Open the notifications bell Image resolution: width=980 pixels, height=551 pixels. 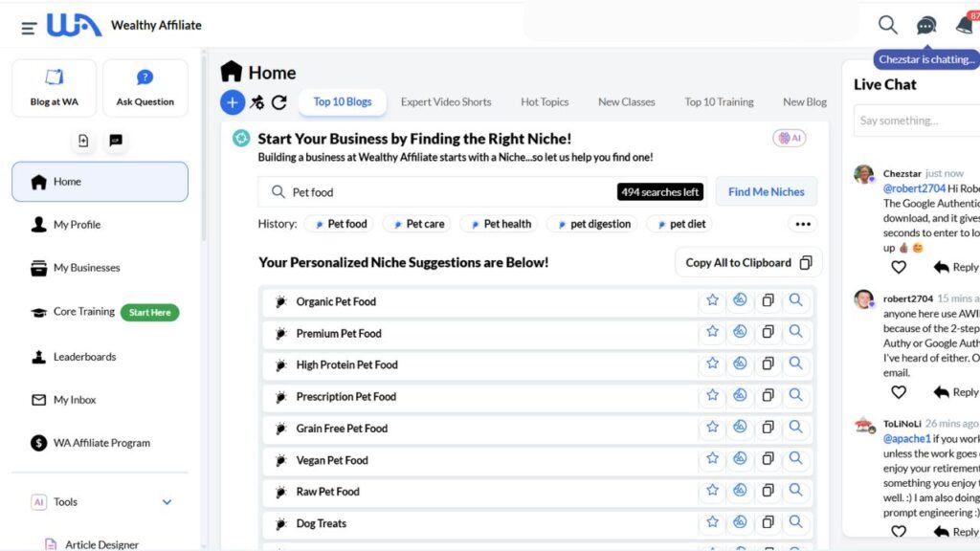click(965, 26)
